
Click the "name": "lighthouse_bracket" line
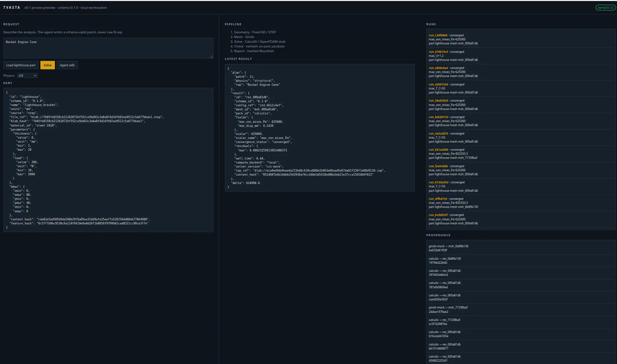click(x=34, y=105)
